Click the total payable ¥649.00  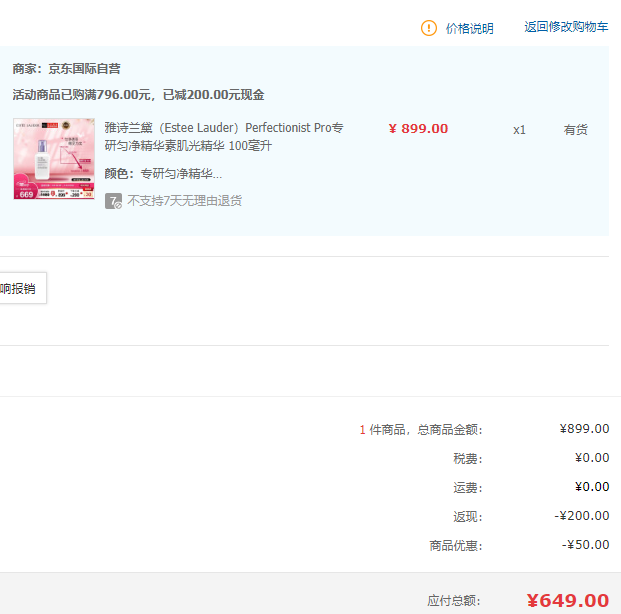coord(568,601)
